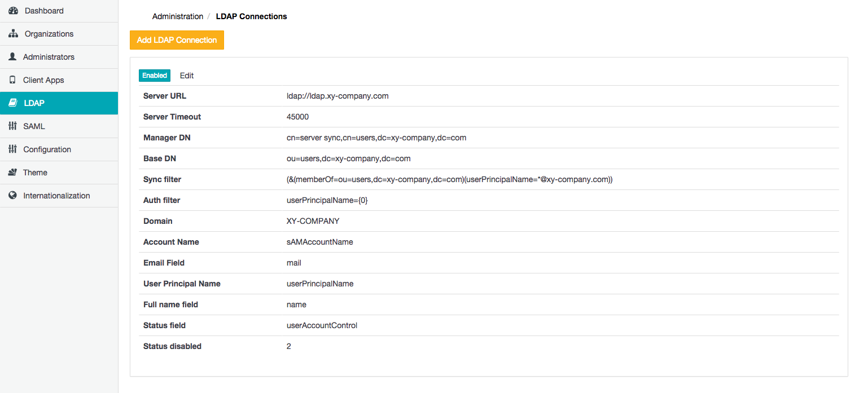Click the Sync filter value text
This screenshot has height=393, width=868.
pos(449,179)
